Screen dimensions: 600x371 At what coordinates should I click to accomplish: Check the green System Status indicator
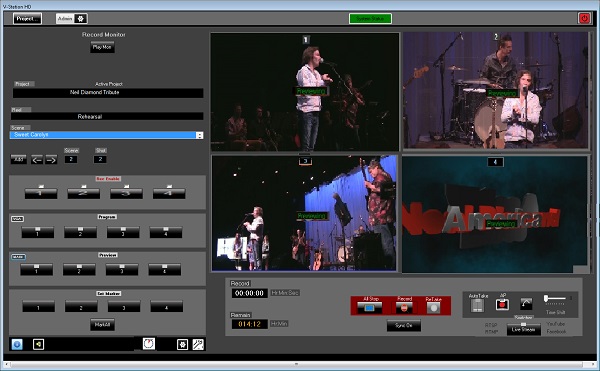pyautogui.click(x=370, y=18)
